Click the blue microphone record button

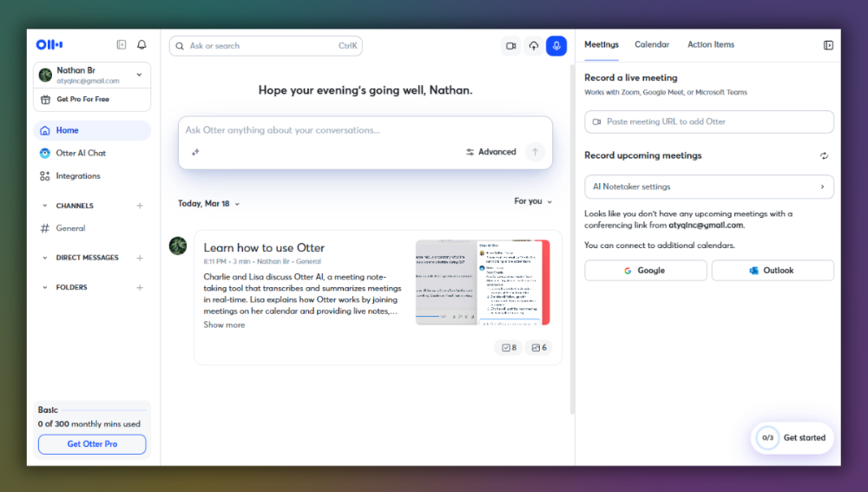[x=556, y=46]
